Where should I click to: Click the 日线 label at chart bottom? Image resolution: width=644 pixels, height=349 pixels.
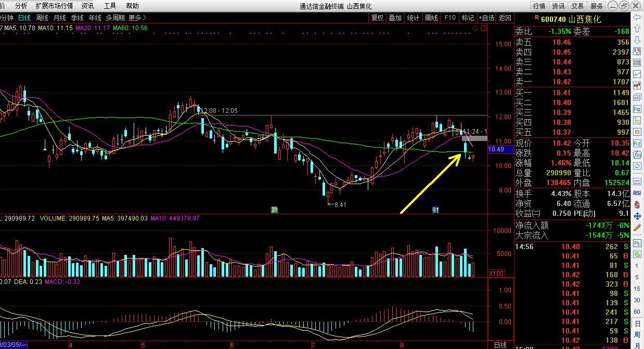500,345
